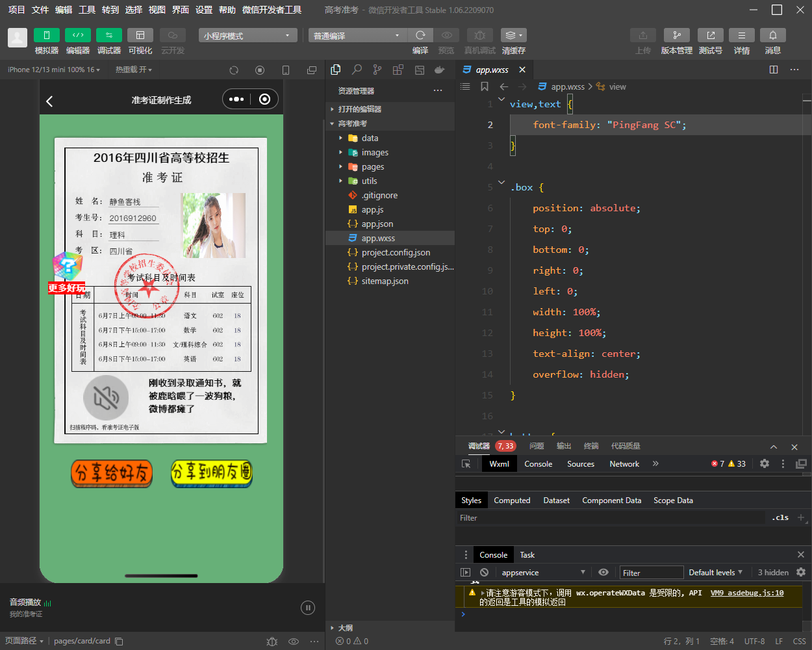Open the DevTools settings gear icon
This screenshot has width=812, height=650.
point(765,464)
